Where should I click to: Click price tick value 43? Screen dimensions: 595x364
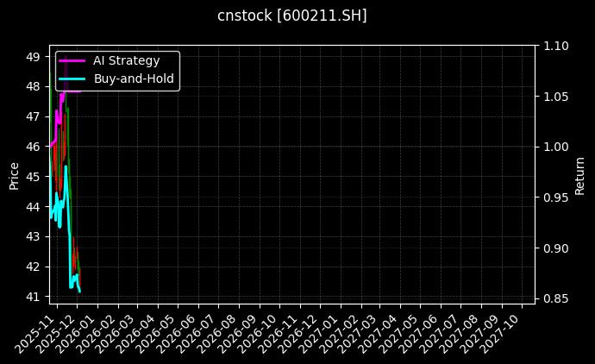point(33,236)
